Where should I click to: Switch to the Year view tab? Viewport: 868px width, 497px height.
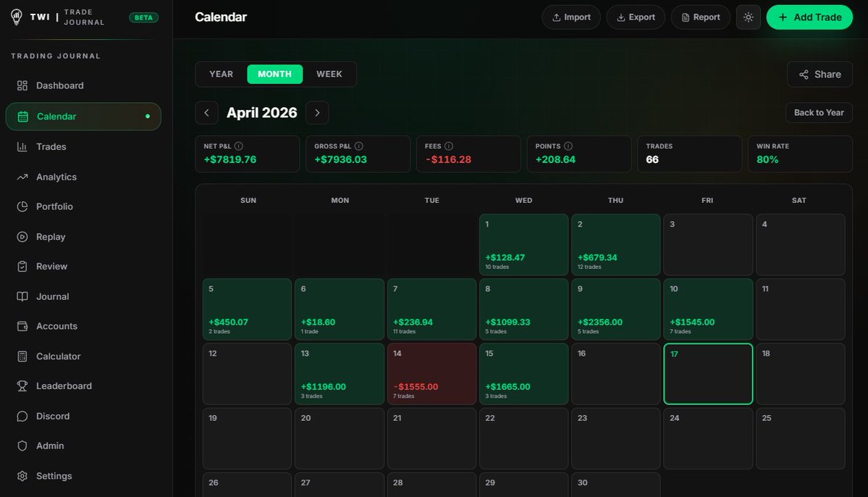click(221, 74)
